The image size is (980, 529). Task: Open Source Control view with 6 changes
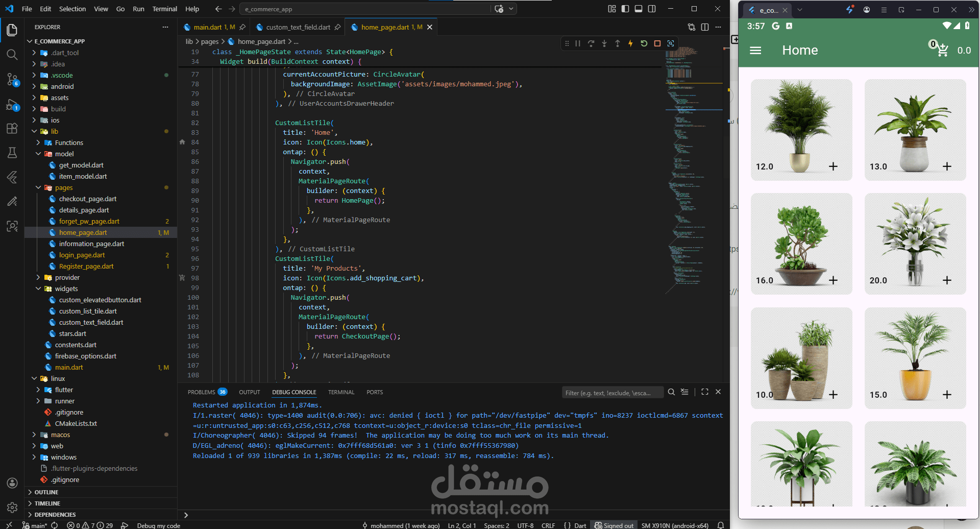coord(12,79)
